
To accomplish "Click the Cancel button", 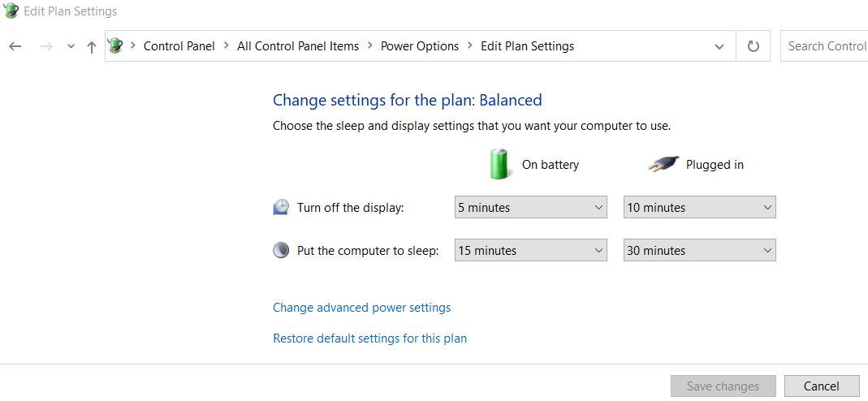I will click(x=821, y=386).
